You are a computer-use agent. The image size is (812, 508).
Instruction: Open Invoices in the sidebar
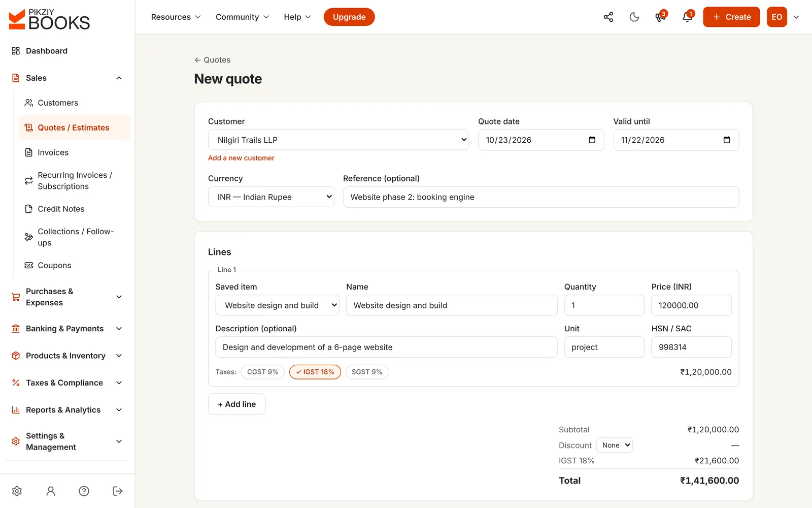pyautogui.click(x=74, y=152)
